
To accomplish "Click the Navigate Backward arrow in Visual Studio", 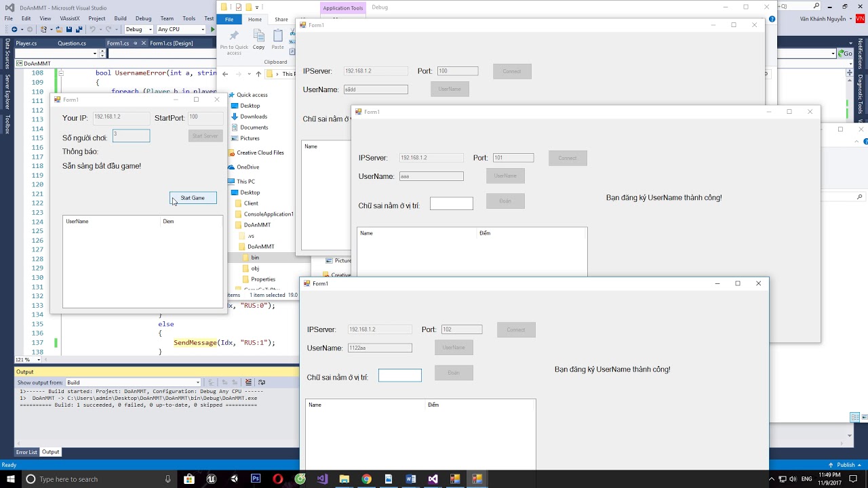I will click(x=14, y=29).
